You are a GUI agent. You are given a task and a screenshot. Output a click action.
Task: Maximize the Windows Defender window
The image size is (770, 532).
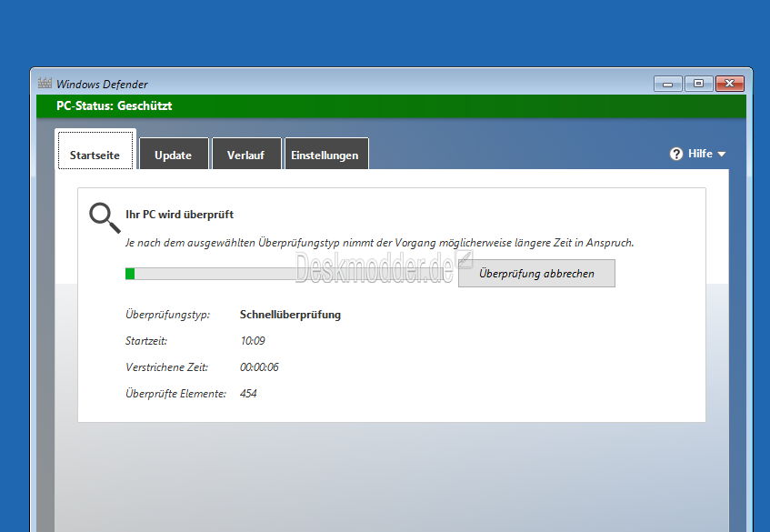(698, 84)
